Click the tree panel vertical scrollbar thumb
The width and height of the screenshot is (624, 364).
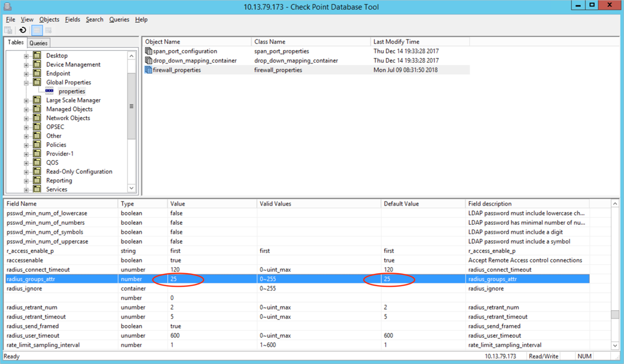[132, 106]
